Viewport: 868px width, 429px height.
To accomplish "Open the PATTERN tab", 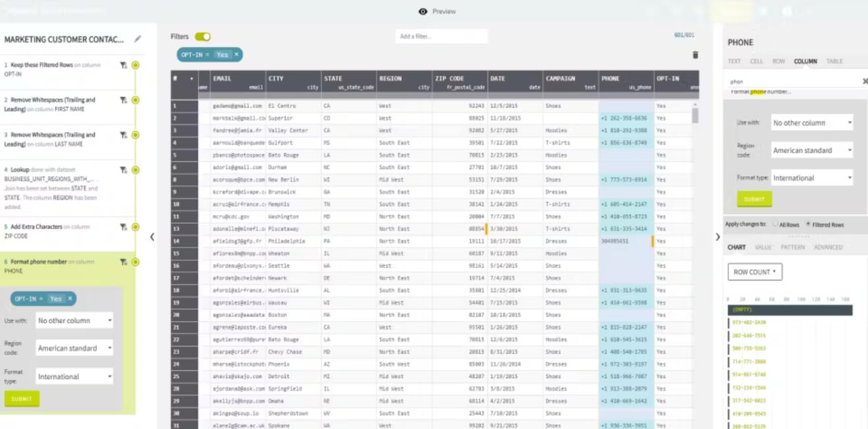I will tap(793, 247).
